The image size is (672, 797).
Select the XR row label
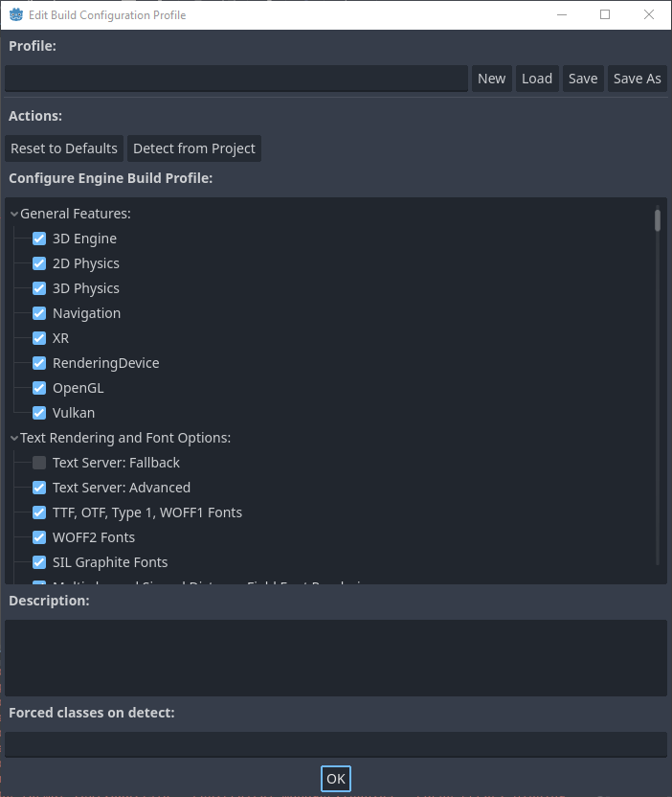pyautogui.click(x=61, y=338)
